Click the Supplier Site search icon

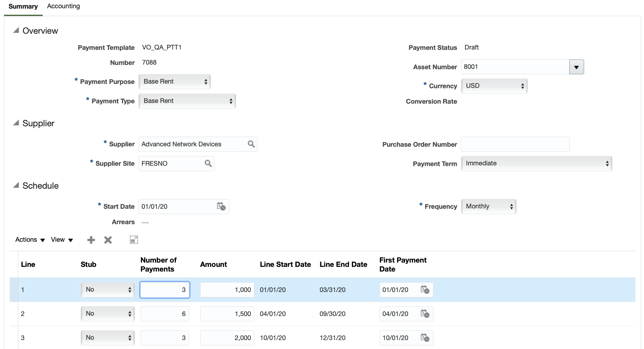coord(208,164)
